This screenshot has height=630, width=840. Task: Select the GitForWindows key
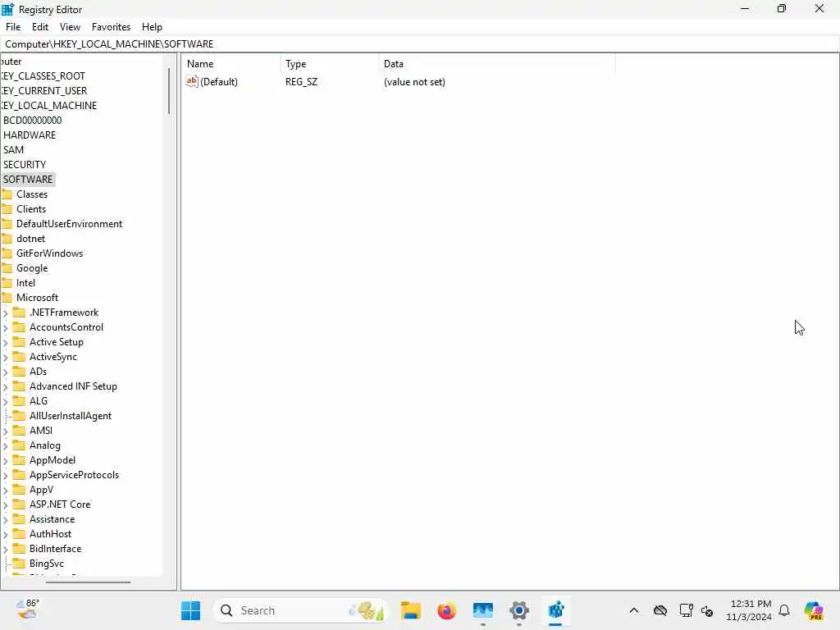49,253
